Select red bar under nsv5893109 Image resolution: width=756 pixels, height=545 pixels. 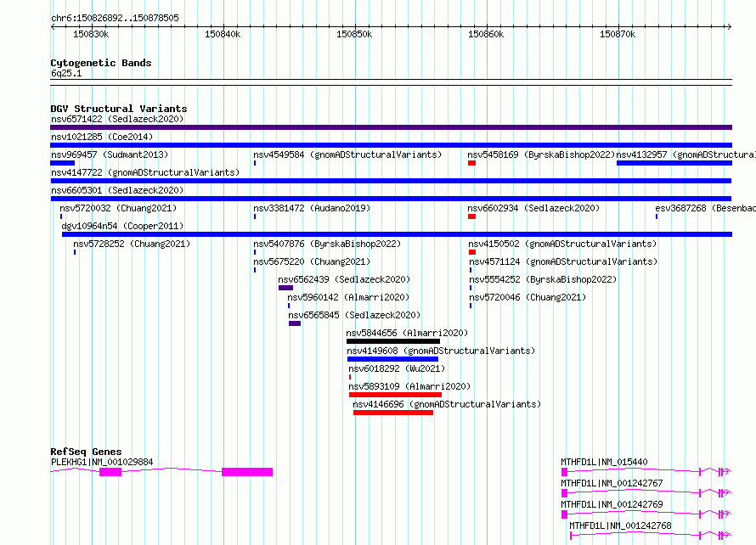coord(395,395)
